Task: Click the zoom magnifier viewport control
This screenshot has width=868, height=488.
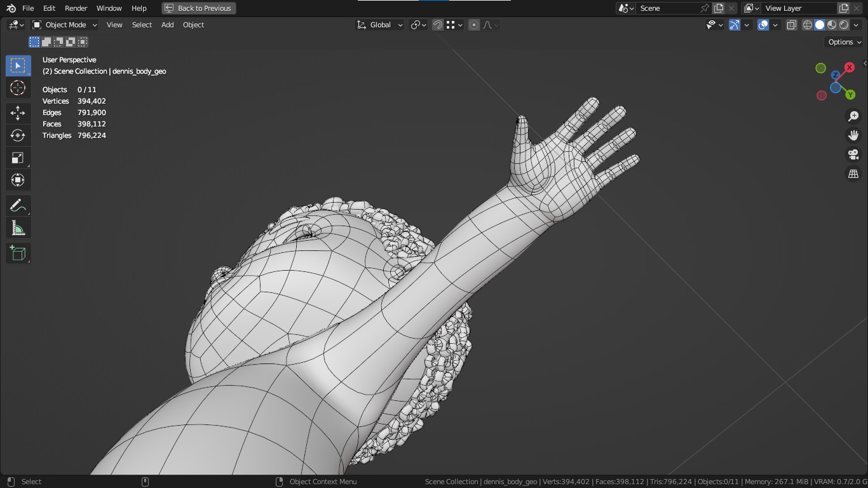Action: coord(853,116)
